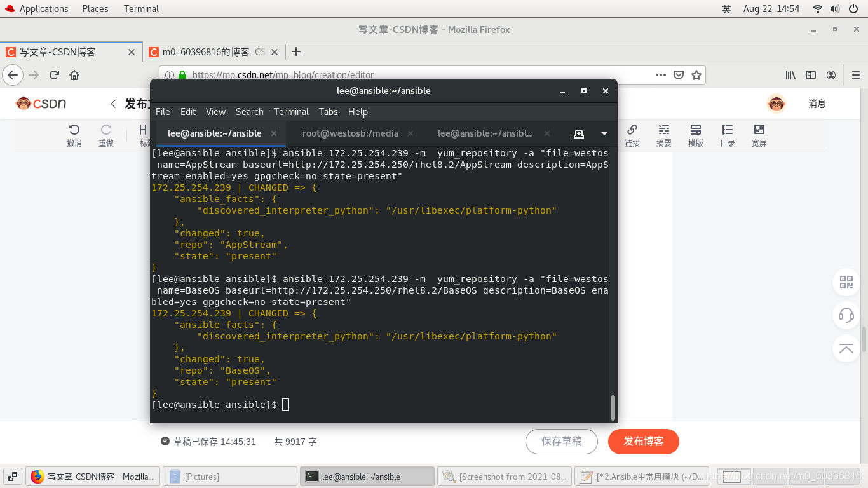Open the Places menu
This screenshot has width=868, height=488.
point(95,9)
